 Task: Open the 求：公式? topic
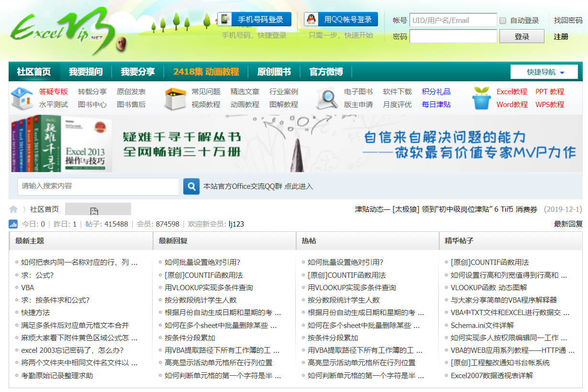[37, 275]
